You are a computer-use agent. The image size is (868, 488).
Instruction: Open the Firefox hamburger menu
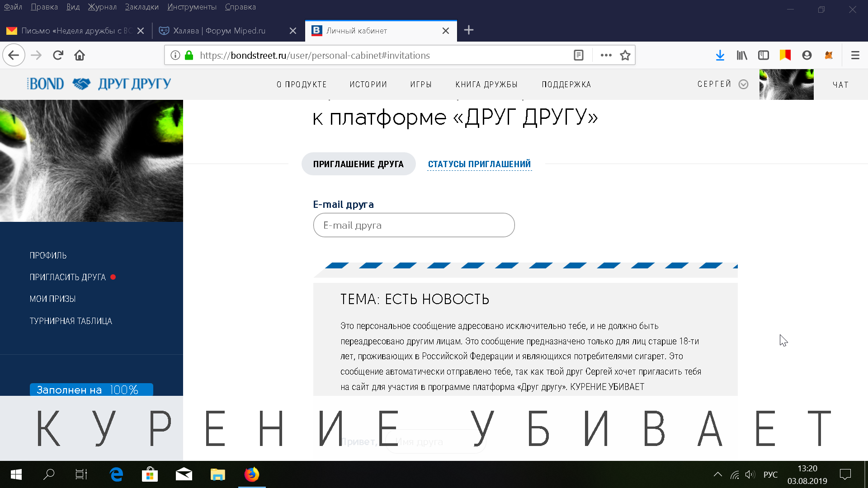pyautogui.click(x=855, y=55)
